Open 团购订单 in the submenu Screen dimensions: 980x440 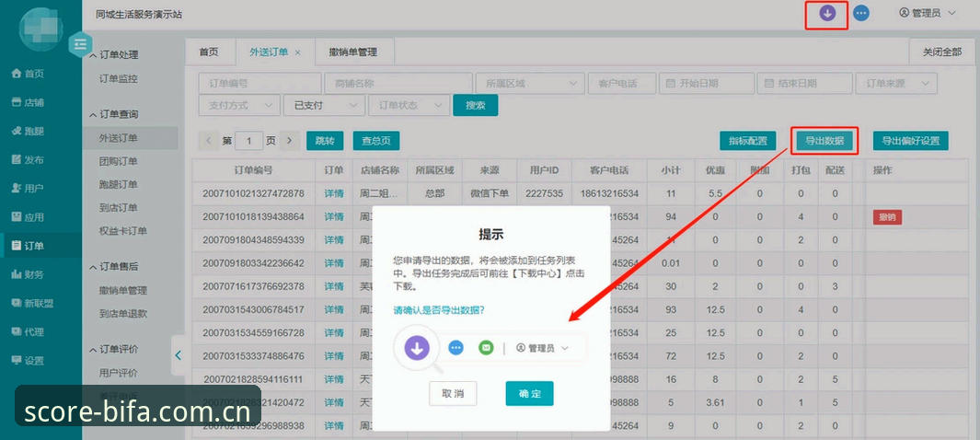118,161
